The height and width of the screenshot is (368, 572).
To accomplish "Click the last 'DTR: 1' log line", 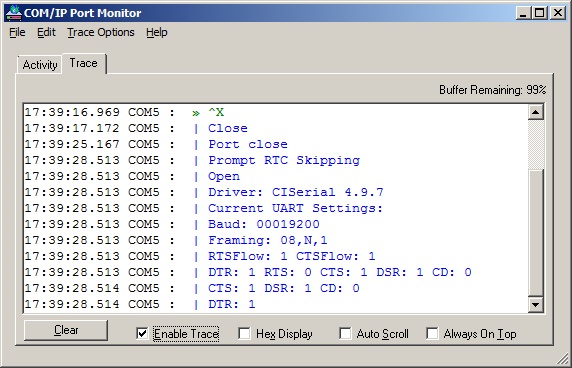I will click(276, 304).
